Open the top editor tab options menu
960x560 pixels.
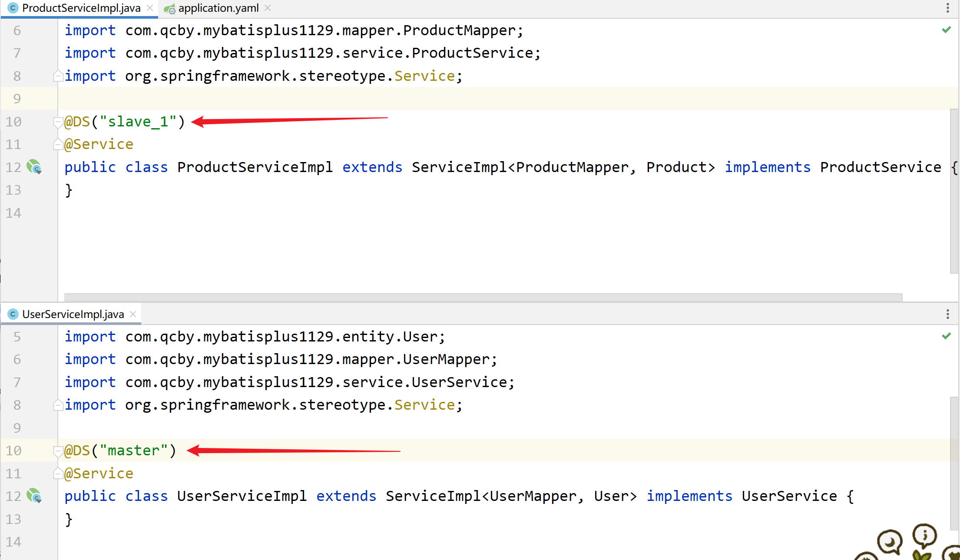[x=947, y=8]
